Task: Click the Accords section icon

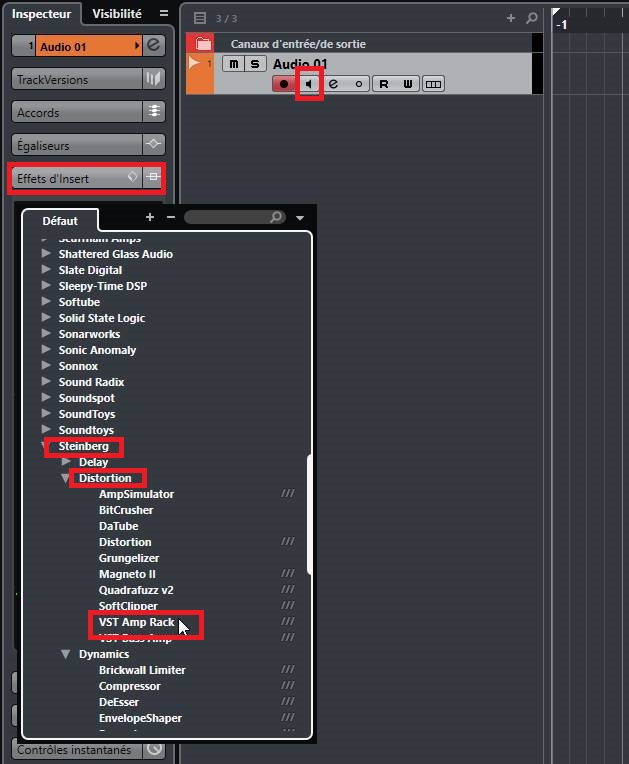Action: (154, 112)
